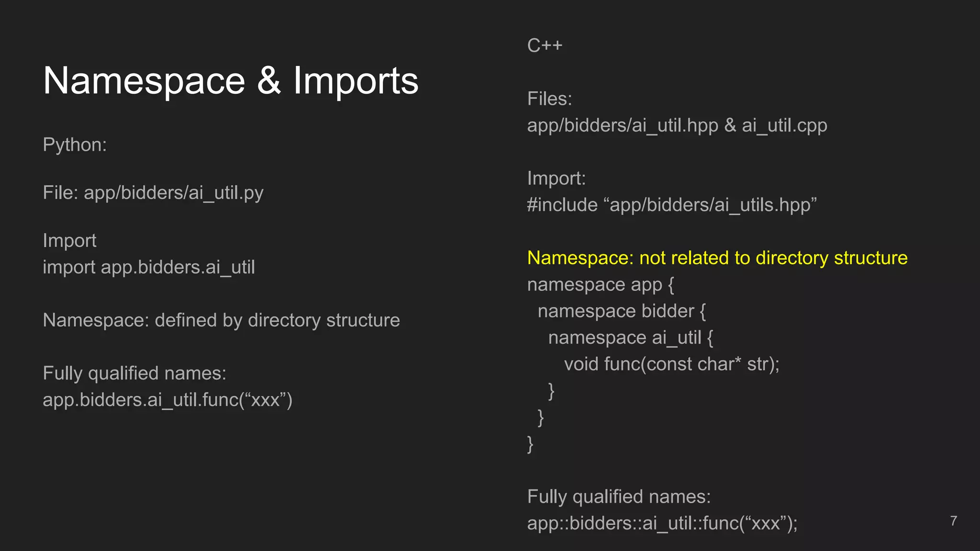This screenshot has width=980, height=551.
Task: Click 'Namespace: defined by directory structure' text
Action: (x=221, y=320)
